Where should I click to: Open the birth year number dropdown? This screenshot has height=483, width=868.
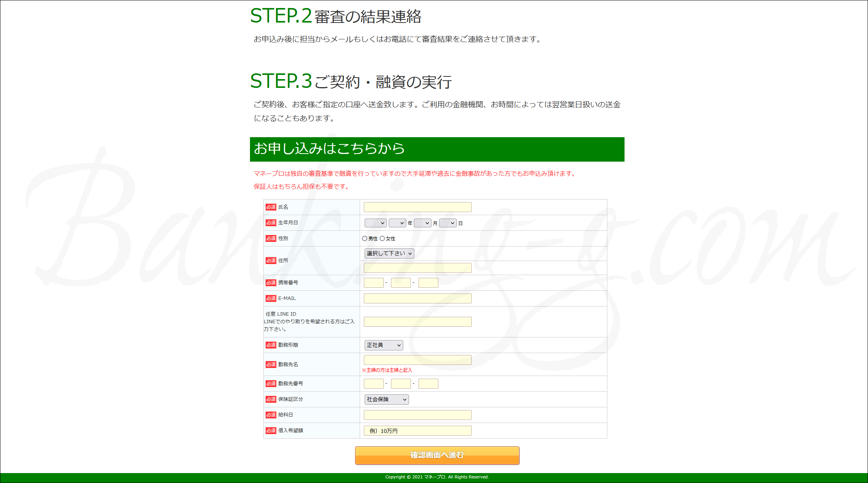[397, 223]
